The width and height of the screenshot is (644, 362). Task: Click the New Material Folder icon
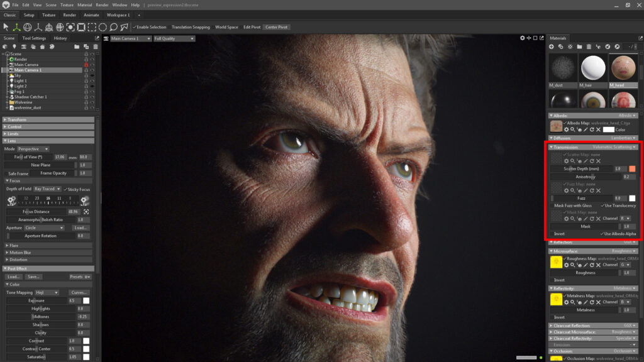(x=579, y=47)
